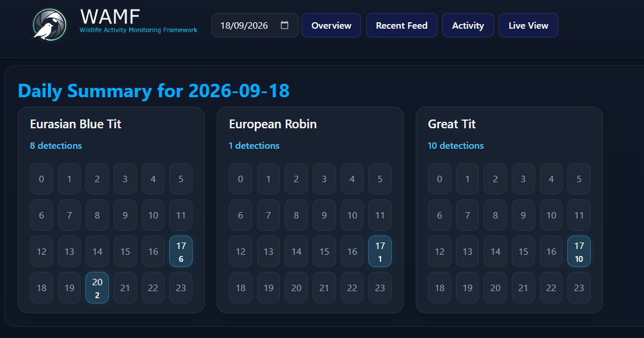
Task: Go to the Activity tab
Action: coord(468,25)
